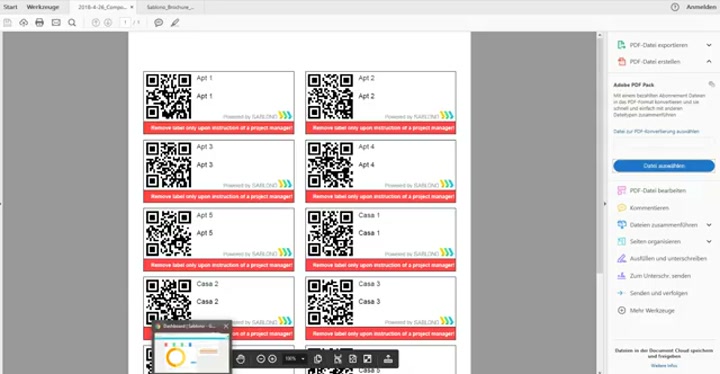Go to next page arrow
Screen dimensions: 720x374
[x=108, y=23]
